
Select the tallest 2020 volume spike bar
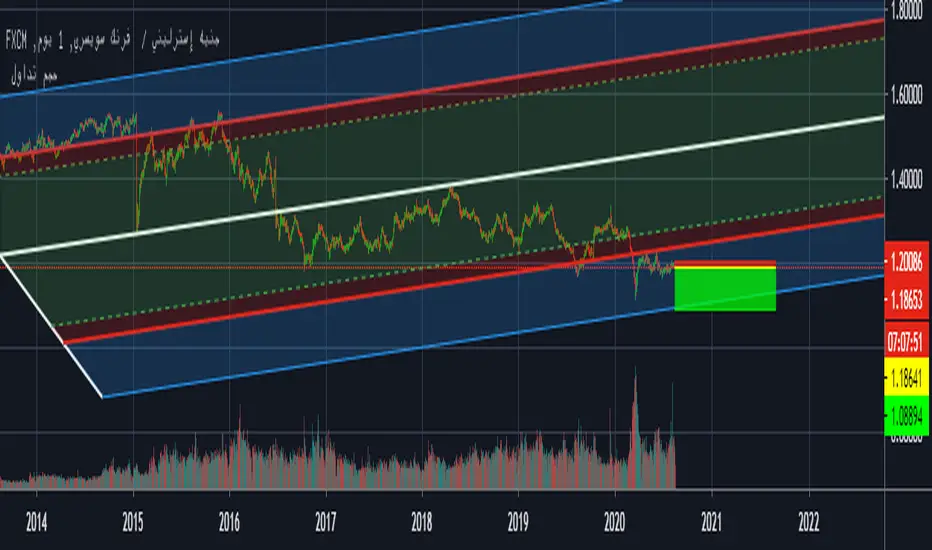[x=635, y=427]
